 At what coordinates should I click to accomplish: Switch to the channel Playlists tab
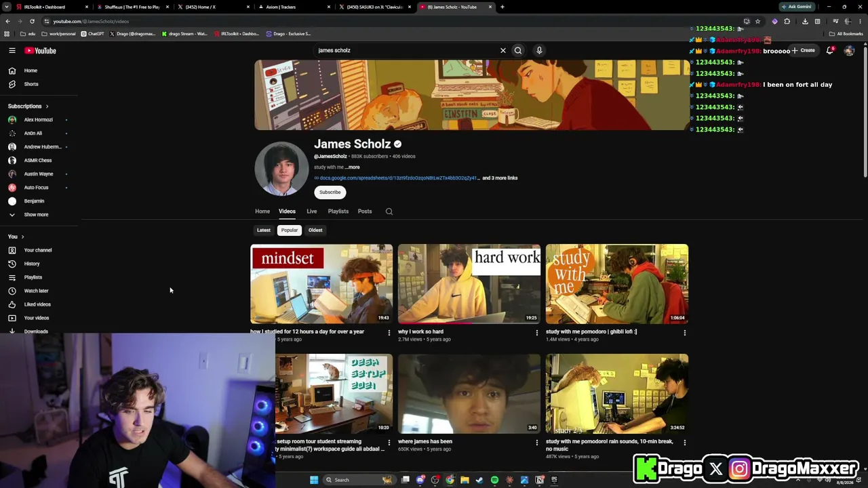pyautogui.click(x=338, y=211)
